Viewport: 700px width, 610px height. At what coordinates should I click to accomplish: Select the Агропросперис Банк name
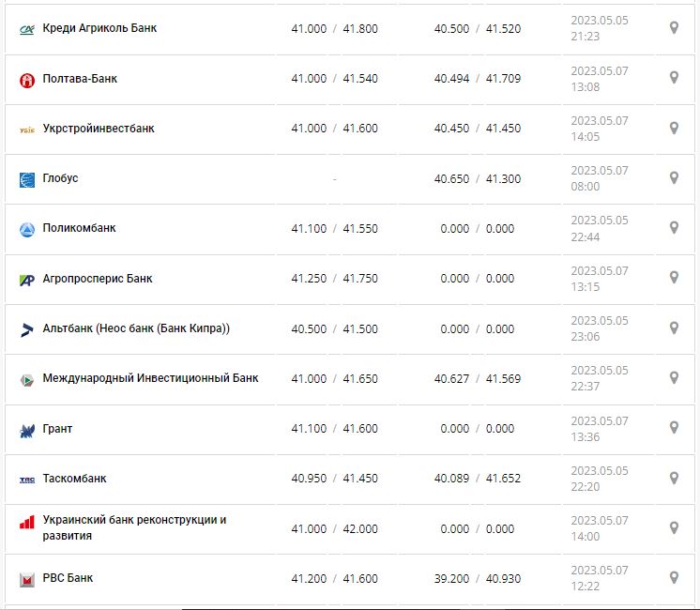coord(98,279)
